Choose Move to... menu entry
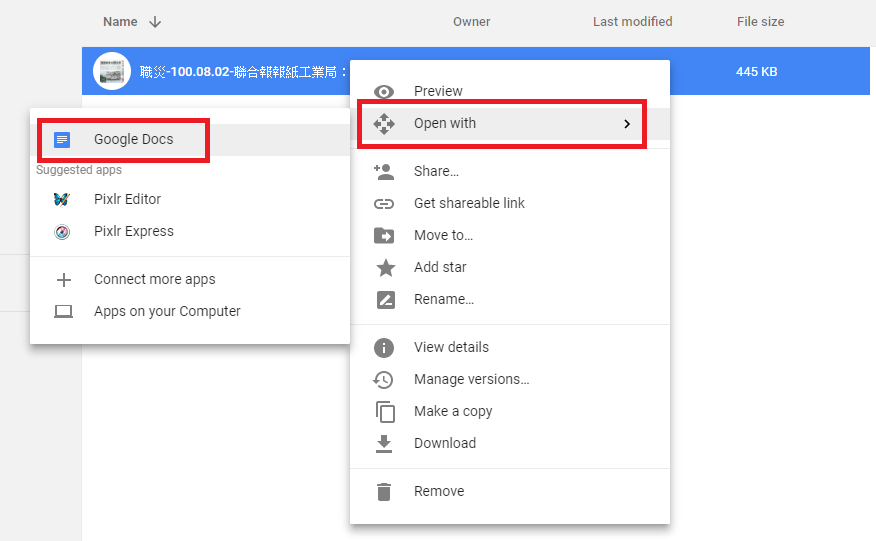 tap(510, 235)
